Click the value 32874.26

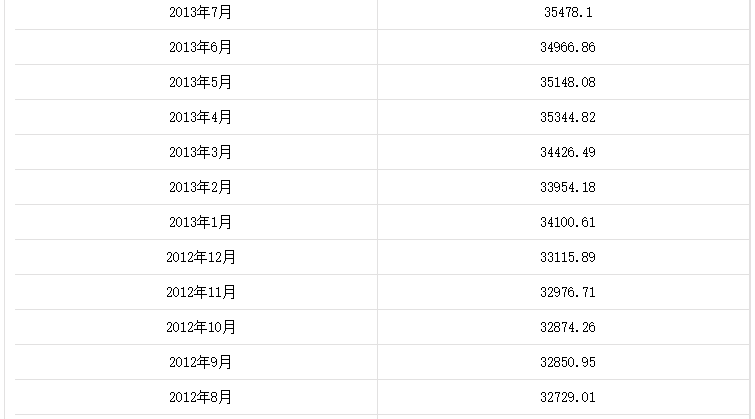click(568, 327)
